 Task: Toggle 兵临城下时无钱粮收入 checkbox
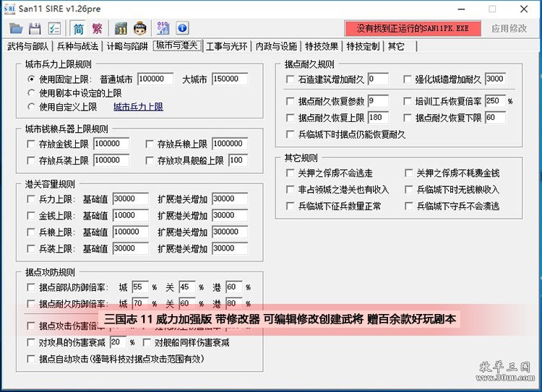[409, 190]
